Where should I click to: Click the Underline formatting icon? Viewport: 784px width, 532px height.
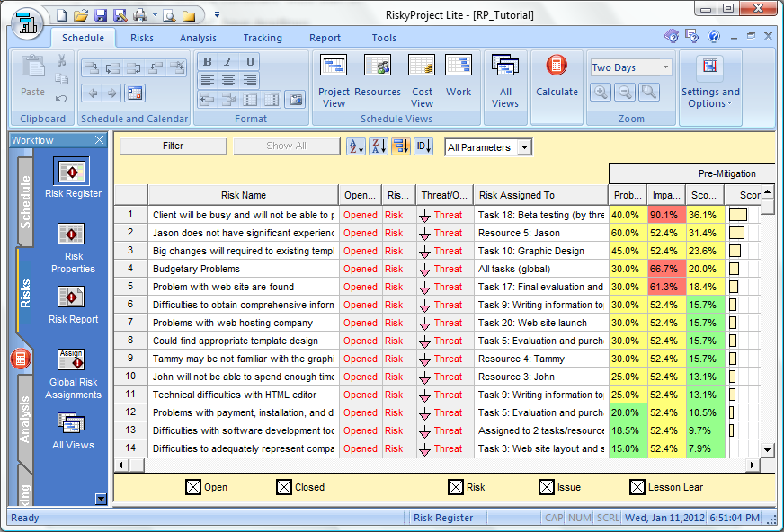(x=250, y=62)
